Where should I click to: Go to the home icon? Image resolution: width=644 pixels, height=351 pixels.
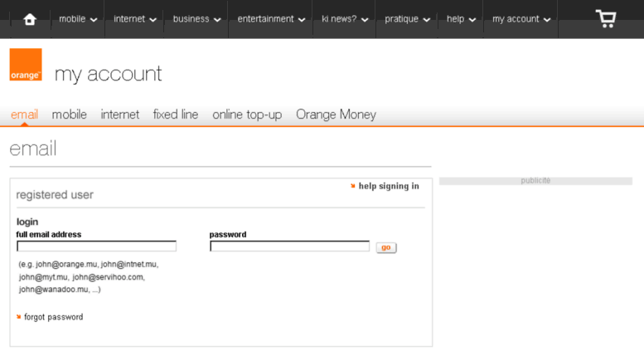30,19
